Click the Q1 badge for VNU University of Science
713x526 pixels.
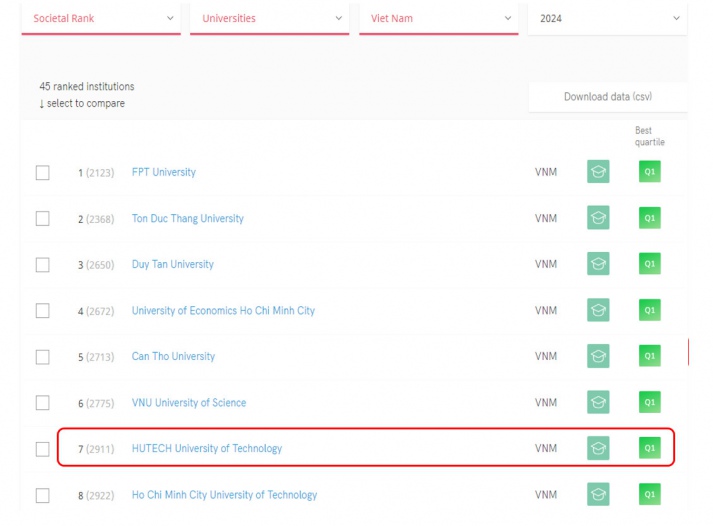point(649,402)
